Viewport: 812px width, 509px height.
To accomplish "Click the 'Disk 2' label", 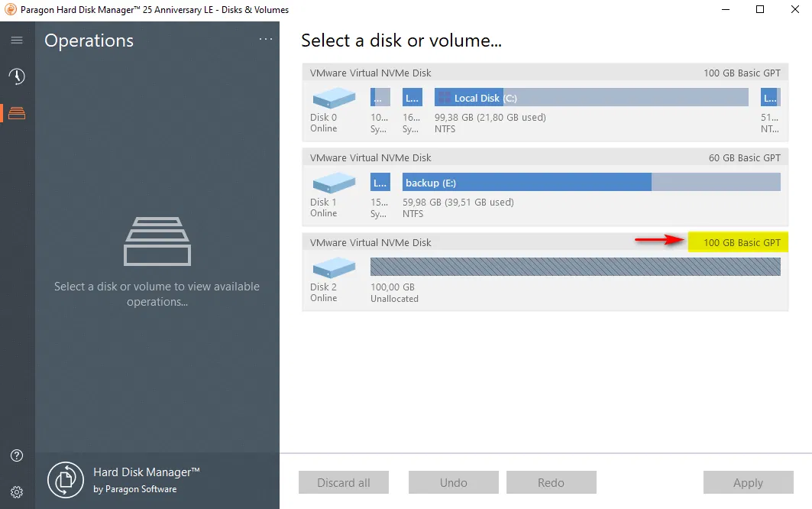I will (323, 287).
